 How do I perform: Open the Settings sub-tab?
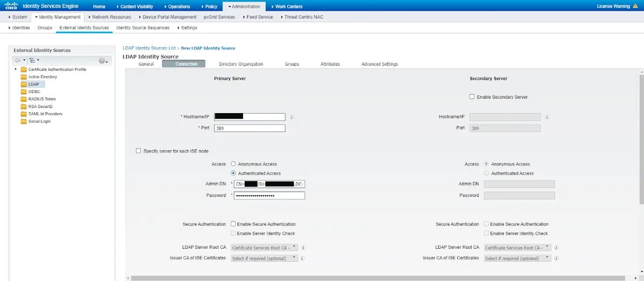[187, 28]
